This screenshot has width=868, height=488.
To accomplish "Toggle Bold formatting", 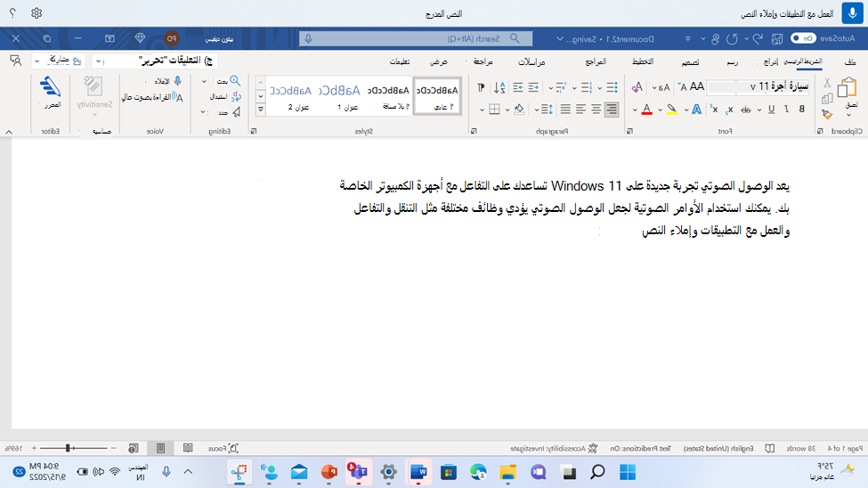I will [801, 110].
